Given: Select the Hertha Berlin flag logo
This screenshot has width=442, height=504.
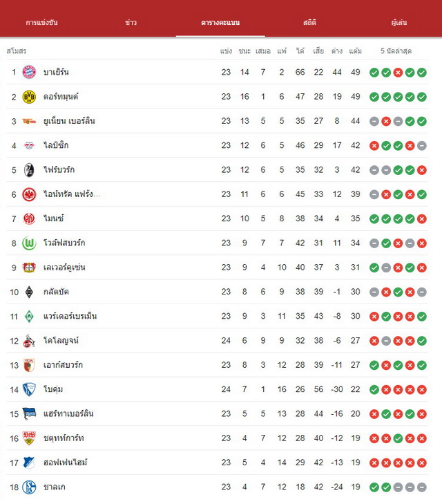Looking at the screenshot, I should pyautogui.click(x=29, y=414).
